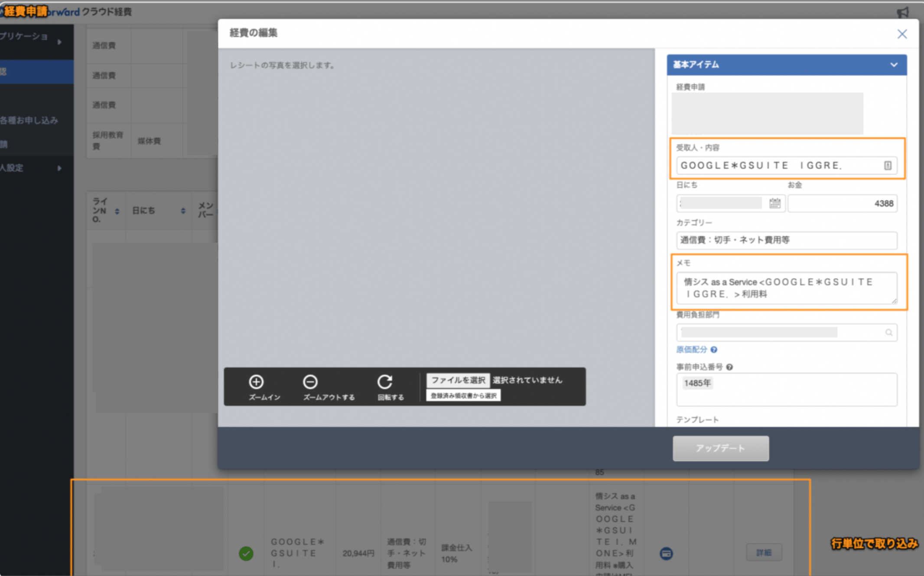Image resolution: width=924 pixels, height=576 pixels.
Task: Click the rotate image icon
Action: (385, 382)
